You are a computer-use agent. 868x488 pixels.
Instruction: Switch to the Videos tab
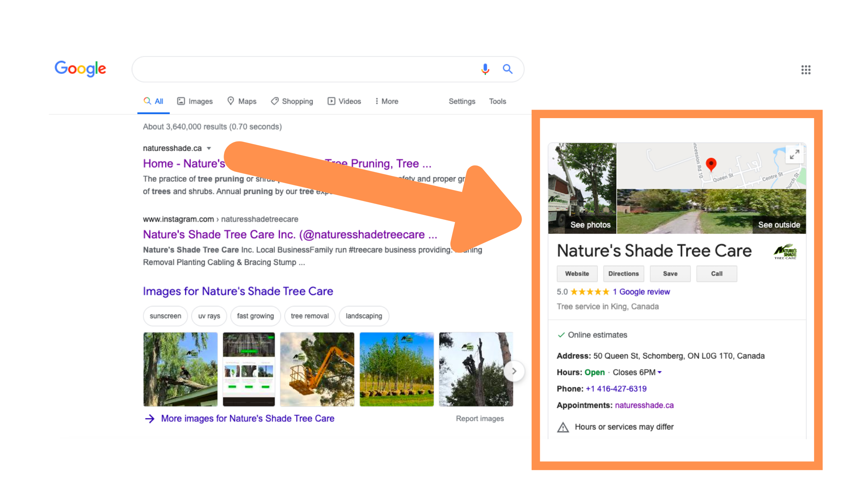tap(344, 101)
